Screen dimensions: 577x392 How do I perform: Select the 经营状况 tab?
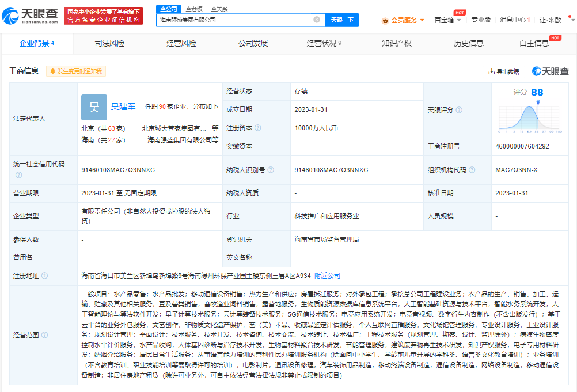[x=324, y=43]
